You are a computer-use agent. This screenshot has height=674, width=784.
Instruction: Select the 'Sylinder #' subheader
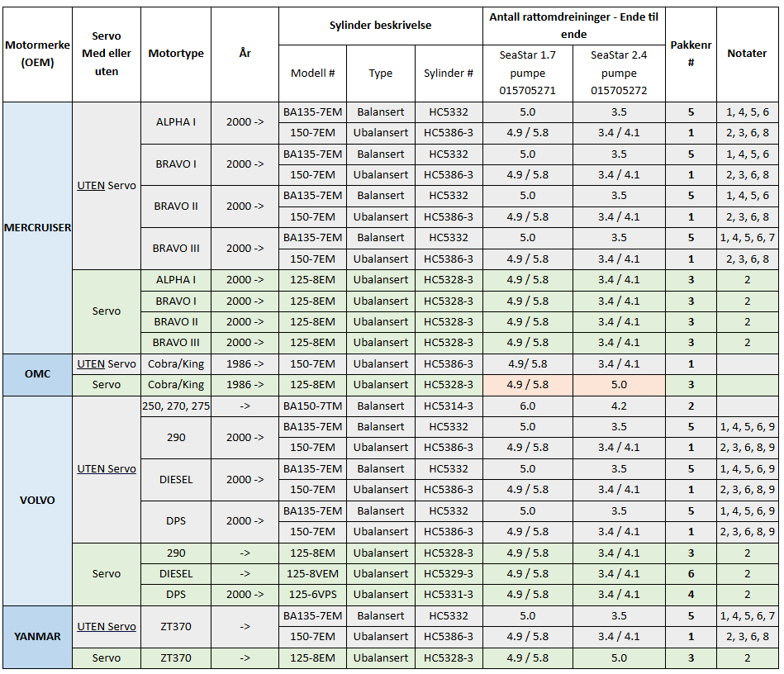pyautogui.click(x=449, y=74)
